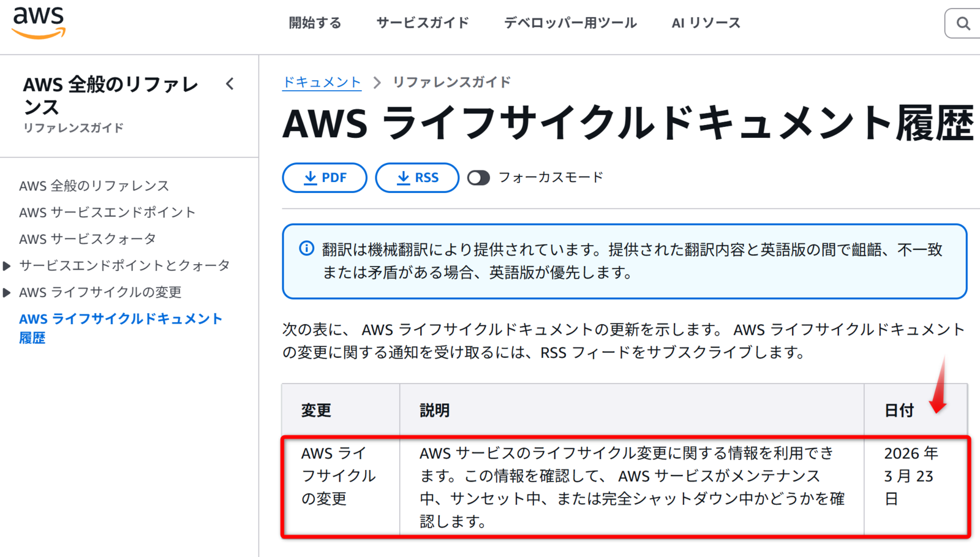
Task: Collapse the sidebar with the chevron icon
Action: tap(230, 84)
